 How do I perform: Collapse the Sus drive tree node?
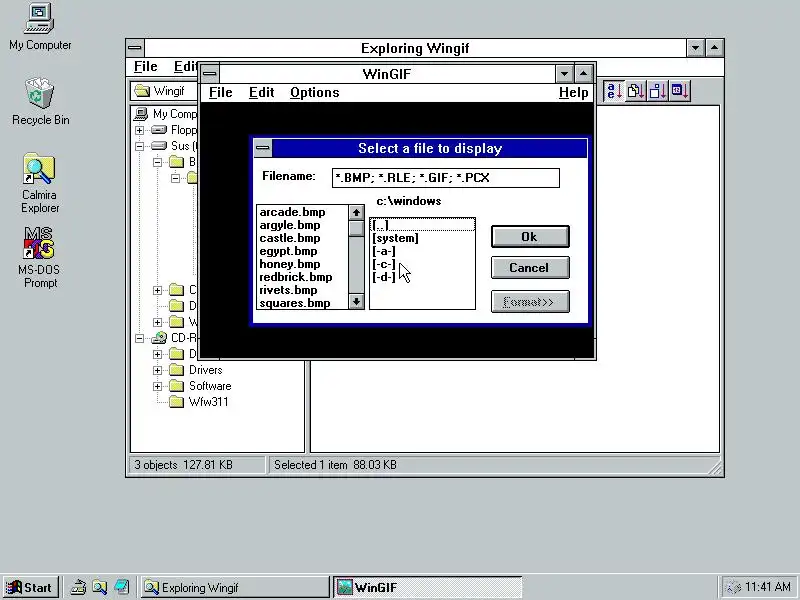(139, 146)
